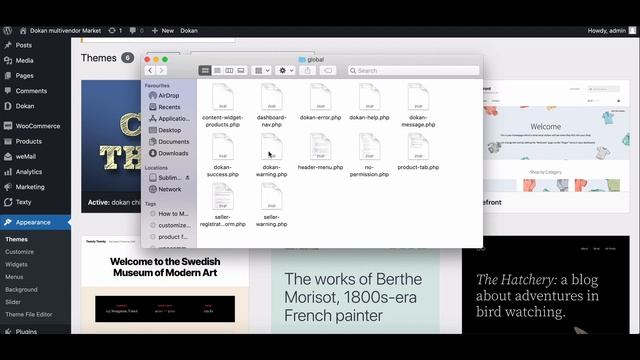Select Desktop in Finder sidebar
The height and width of the screenshot is (360, 640).
[165, 130]
